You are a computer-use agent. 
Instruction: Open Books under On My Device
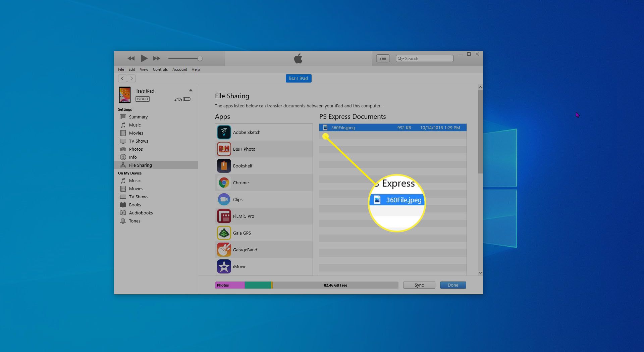(x=156, y=205)
